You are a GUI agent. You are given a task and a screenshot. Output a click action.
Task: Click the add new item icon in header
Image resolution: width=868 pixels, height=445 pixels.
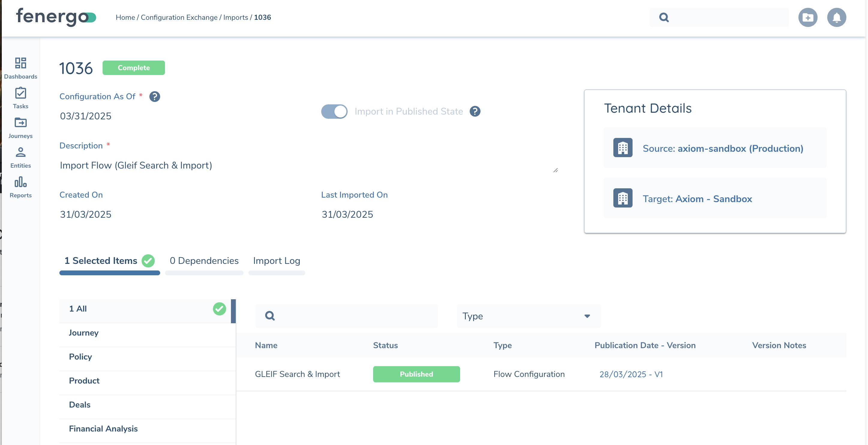(808, 17)
